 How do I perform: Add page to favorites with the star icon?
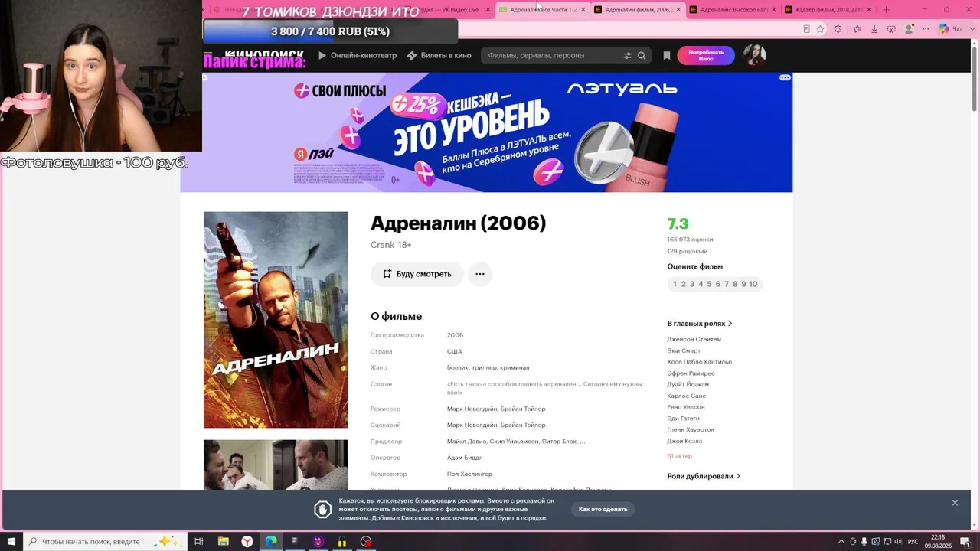coord(820,29)
